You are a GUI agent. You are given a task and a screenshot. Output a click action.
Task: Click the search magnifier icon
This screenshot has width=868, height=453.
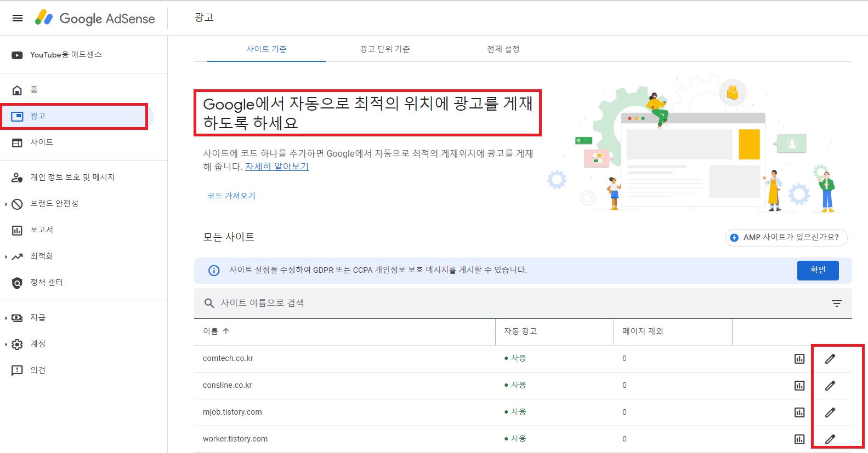(x=209, y=303)
